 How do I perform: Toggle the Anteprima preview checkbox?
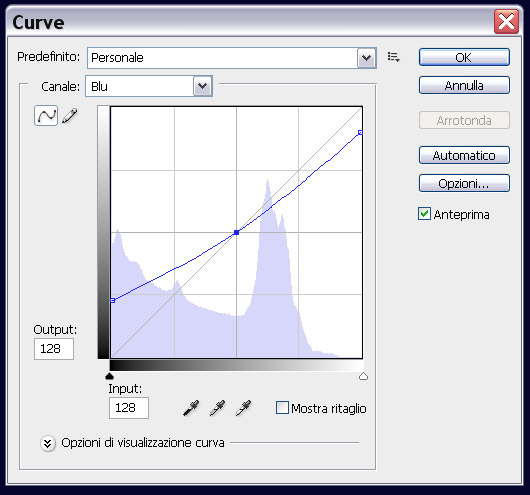pyautogui.click(x=424, y=214)
